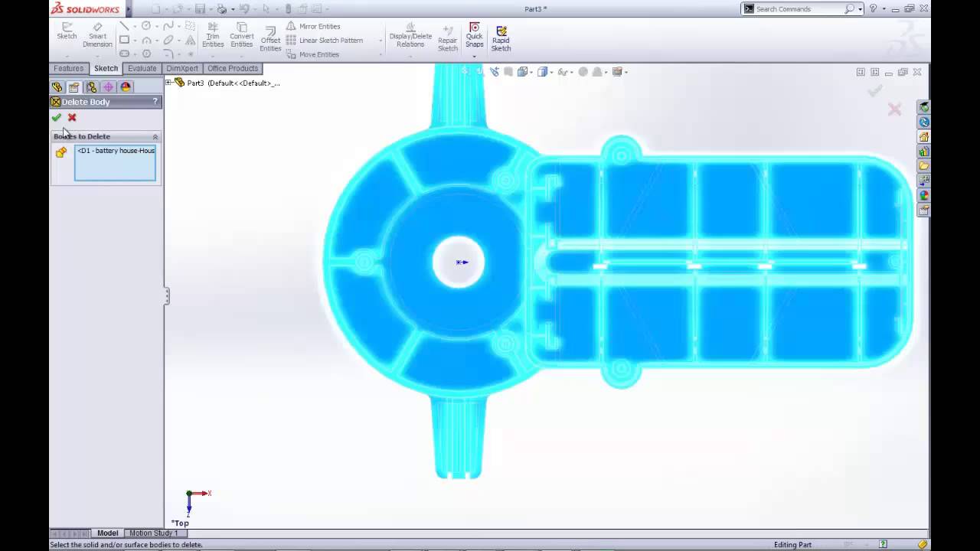Click Mirror Entities
Screen dimensions: 980x551
[313, 26]
